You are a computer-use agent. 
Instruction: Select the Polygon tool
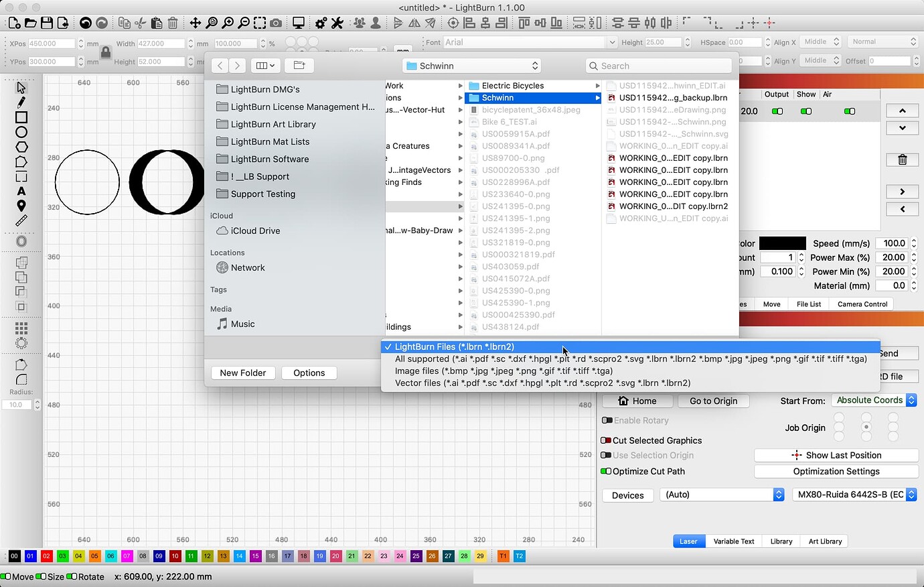pos(21,147)
